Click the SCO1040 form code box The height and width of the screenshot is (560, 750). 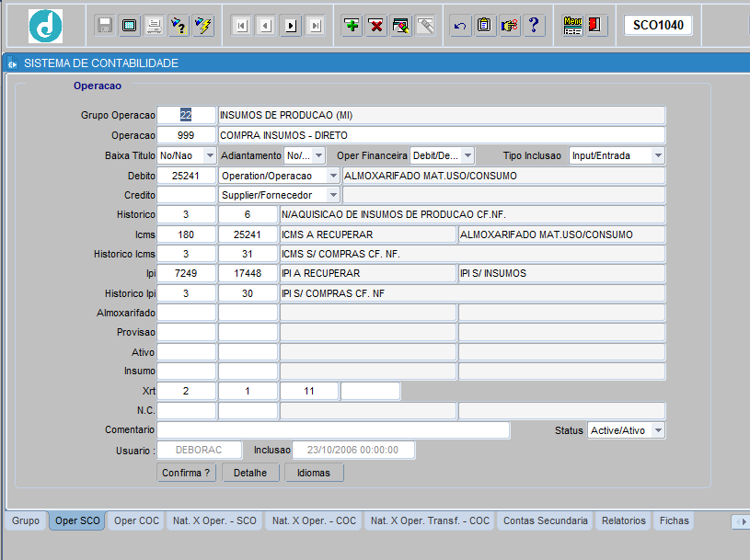point(658,26)
